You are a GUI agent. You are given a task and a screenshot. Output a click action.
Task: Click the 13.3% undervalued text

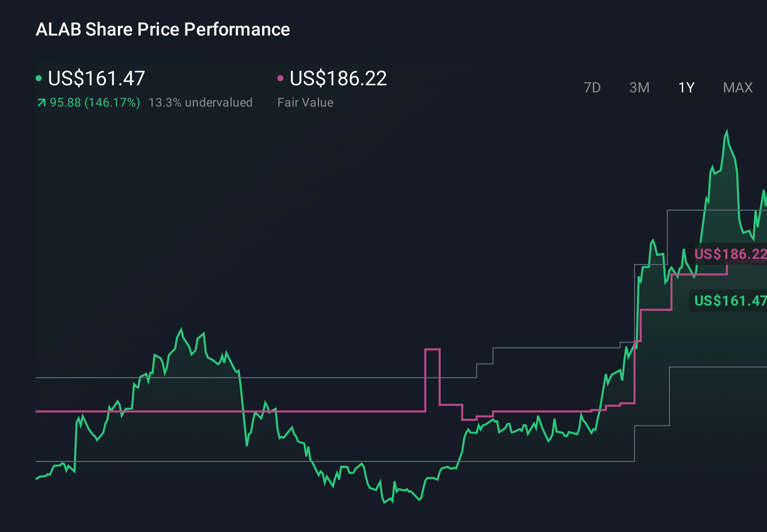[x=200, y=103]
